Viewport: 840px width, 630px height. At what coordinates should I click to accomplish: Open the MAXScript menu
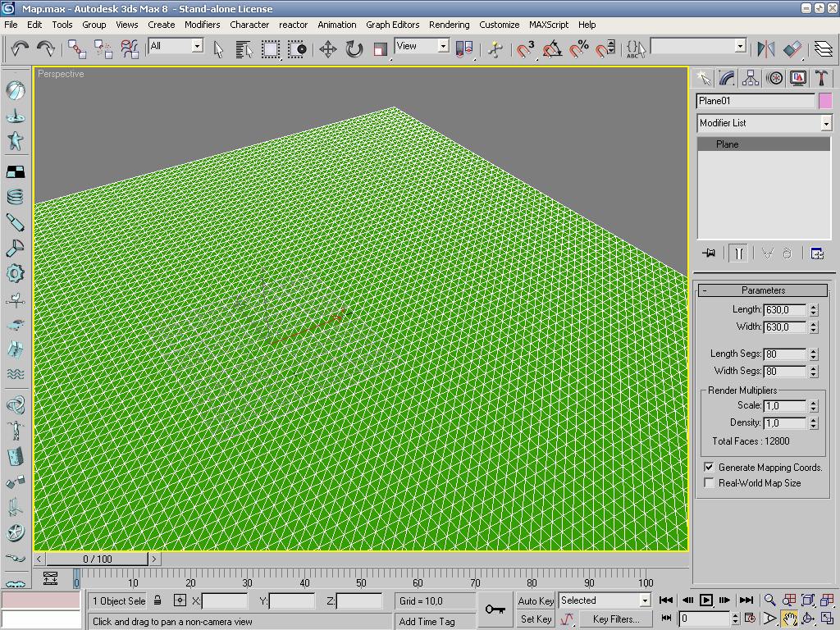(549, 25)
